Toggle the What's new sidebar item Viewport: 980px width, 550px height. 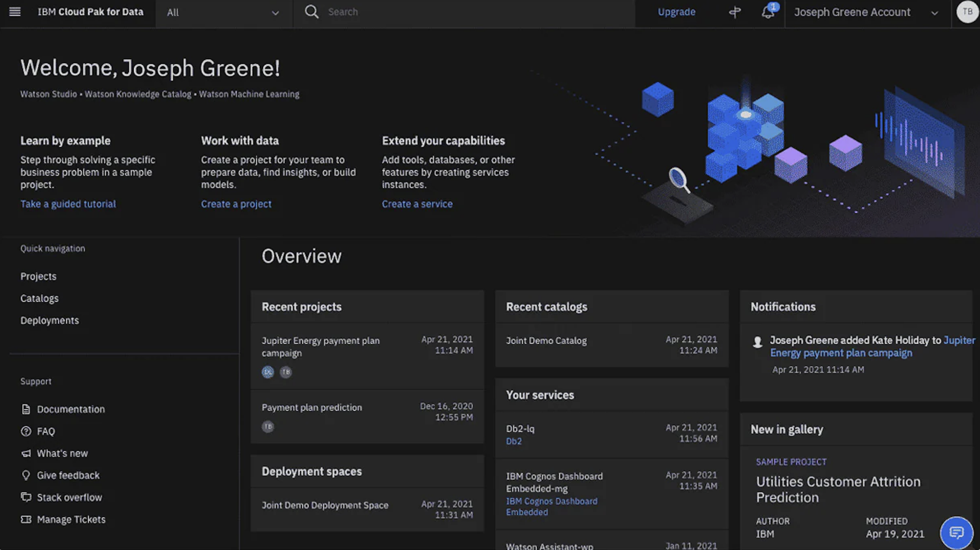point(61,453)
